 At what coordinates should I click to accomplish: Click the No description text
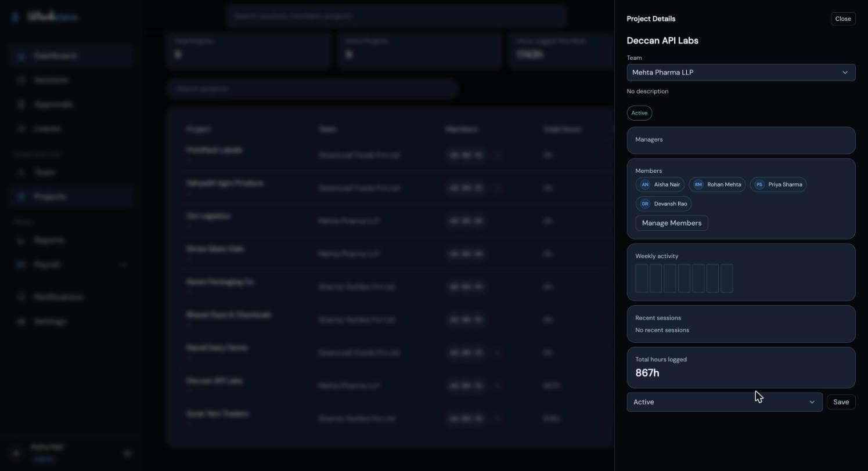(x=647, y=91)
